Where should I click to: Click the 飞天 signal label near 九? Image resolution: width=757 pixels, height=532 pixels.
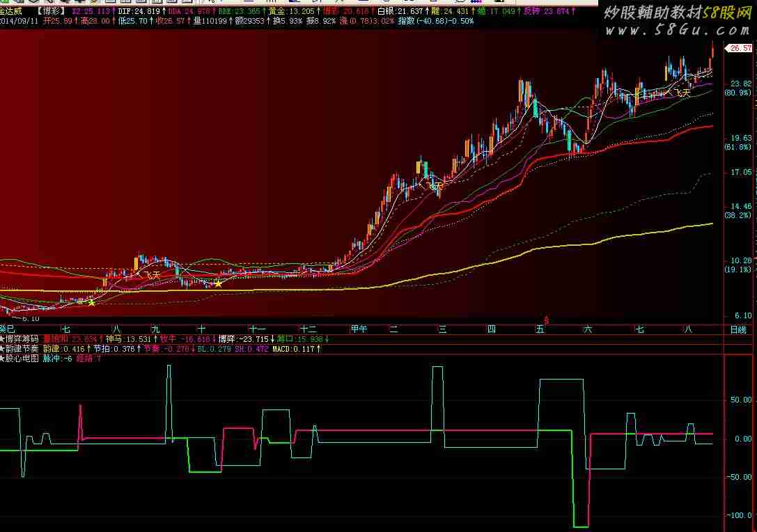[x=153, y=275]
